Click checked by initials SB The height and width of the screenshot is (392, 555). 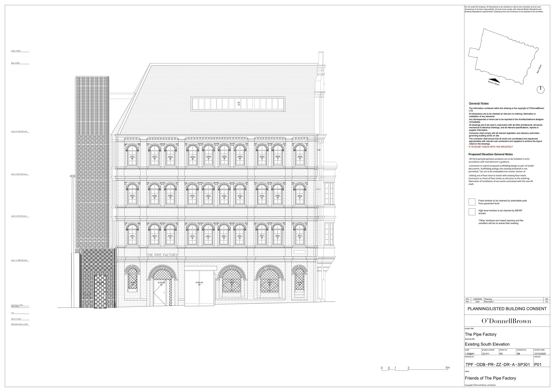point(518,354)
